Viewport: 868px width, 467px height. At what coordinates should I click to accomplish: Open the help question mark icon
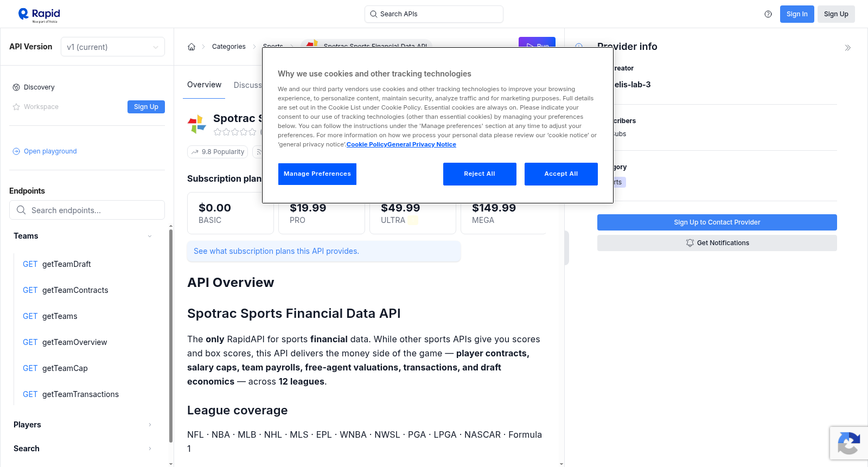[768, 14]
